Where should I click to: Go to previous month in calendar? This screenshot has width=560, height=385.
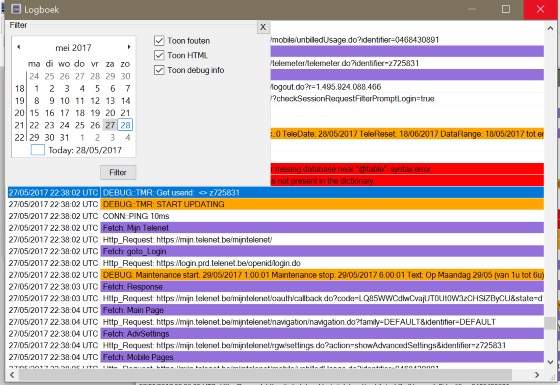[x=19, y=47]
